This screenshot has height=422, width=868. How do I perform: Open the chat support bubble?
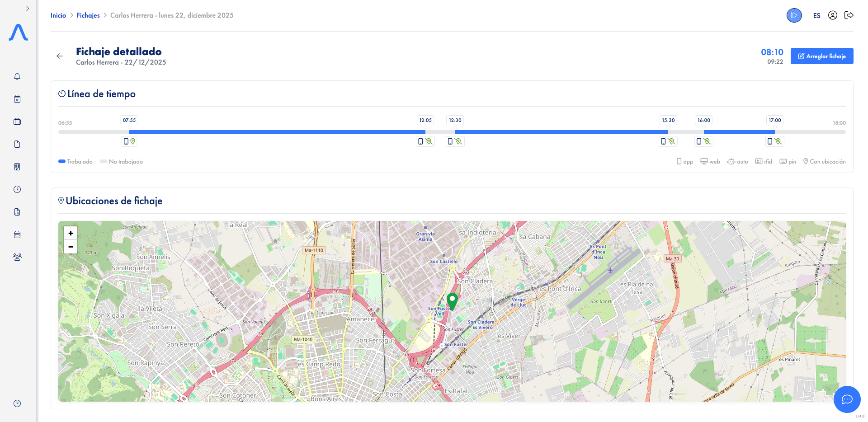pyautogui.click(x=847, y=399)
